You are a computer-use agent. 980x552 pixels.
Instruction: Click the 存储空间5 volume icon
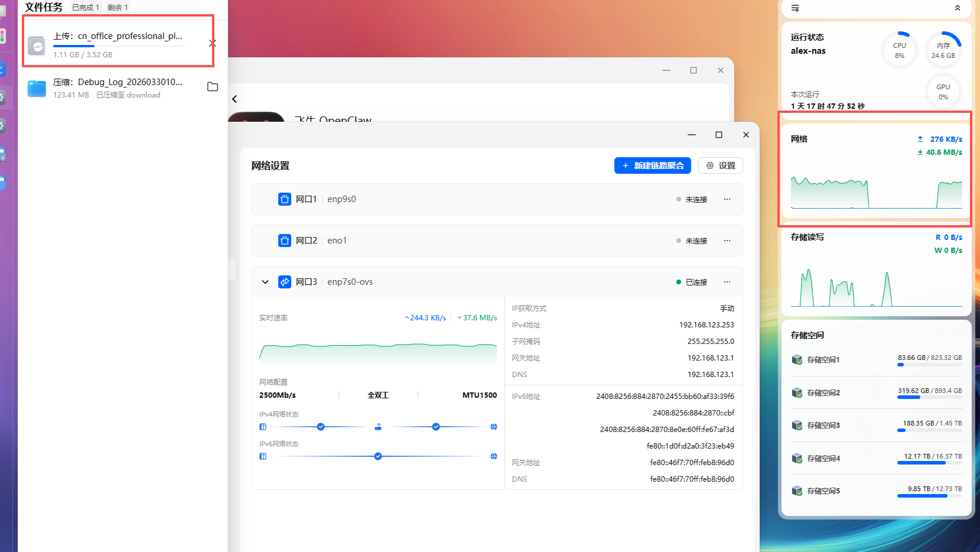[797, 491]
